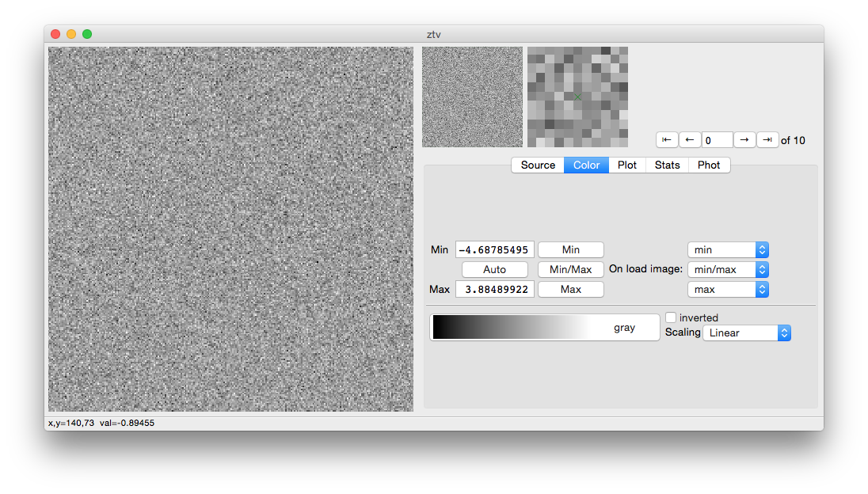Viewport: 868px width, 494px height.
Task: Jump to first image frame
Action: pos(667,140)
